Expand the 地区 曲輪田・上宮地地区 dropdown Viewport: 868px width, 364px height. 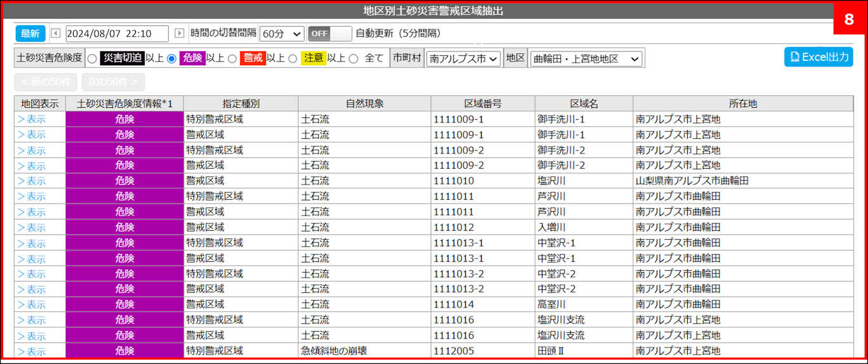[x=586, y=59]
